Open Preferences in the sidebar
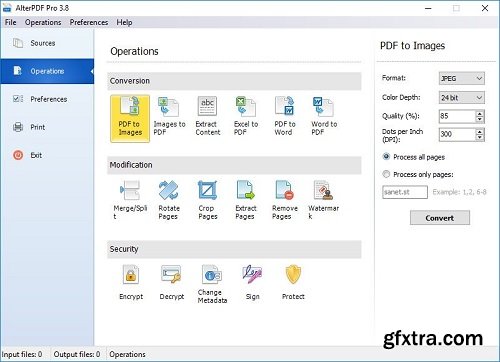The image size is (500, 362). coord(47,99)
